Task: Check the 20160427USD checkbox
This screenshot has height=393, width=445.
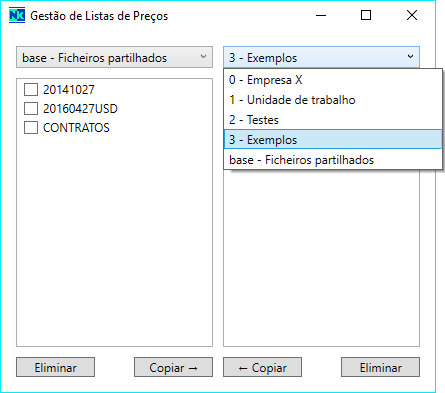Action: click(31, 109)
